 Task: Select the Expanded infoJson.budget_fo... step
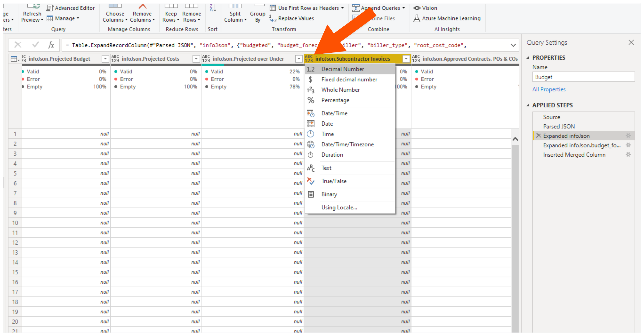point(581,145)
